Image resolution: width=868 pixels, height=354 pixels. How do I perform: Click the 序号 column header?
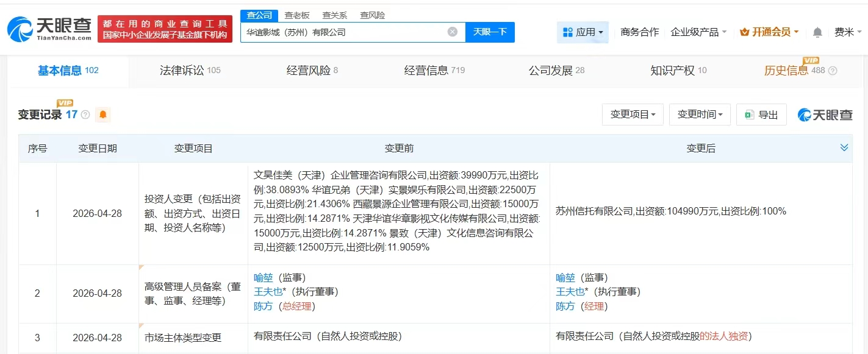coord(37,148)
